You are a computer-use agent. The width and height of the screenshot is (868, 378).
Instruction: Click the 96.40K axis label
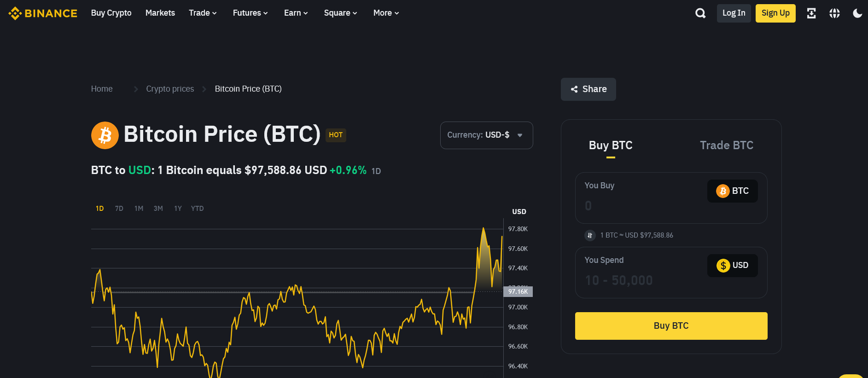pos(518,366)
